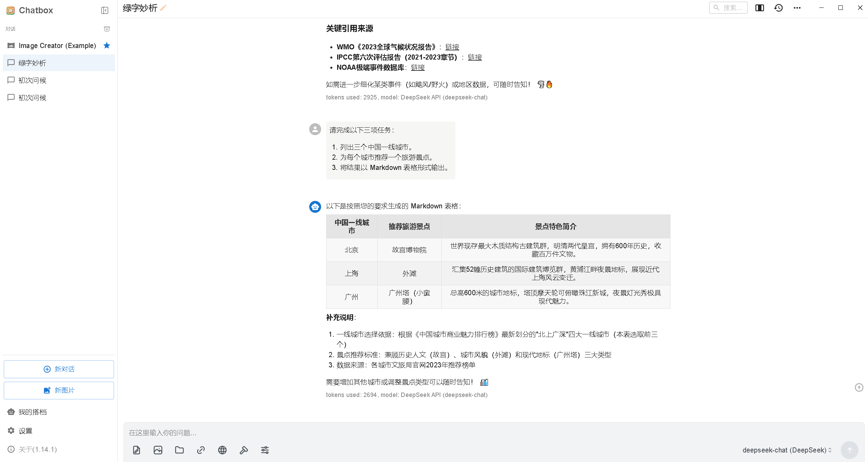The image size is (868, 462).
Task: Click the table cell 广州塔（小蛮腰）
Action: [409, 297]
